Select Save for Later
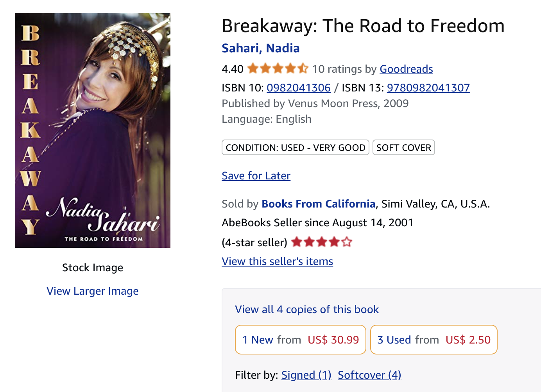 click(256, 176)
